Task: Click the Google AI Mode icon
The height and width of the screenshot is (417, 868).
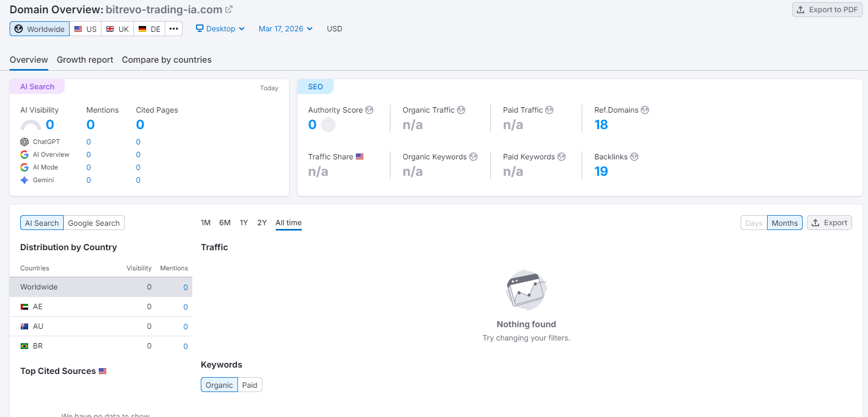Action: [24, 167]
